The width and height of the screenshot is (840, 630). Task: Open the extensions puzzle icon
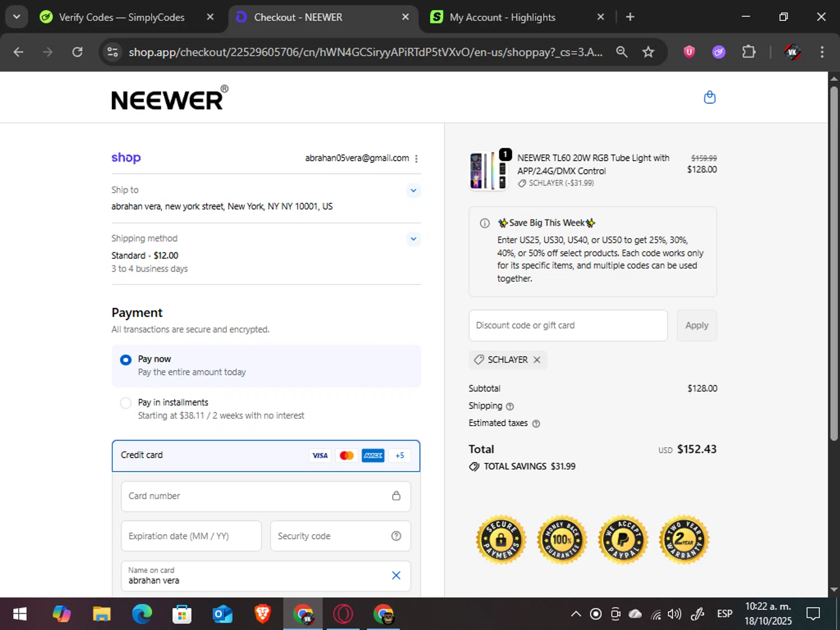click(749, 52)
